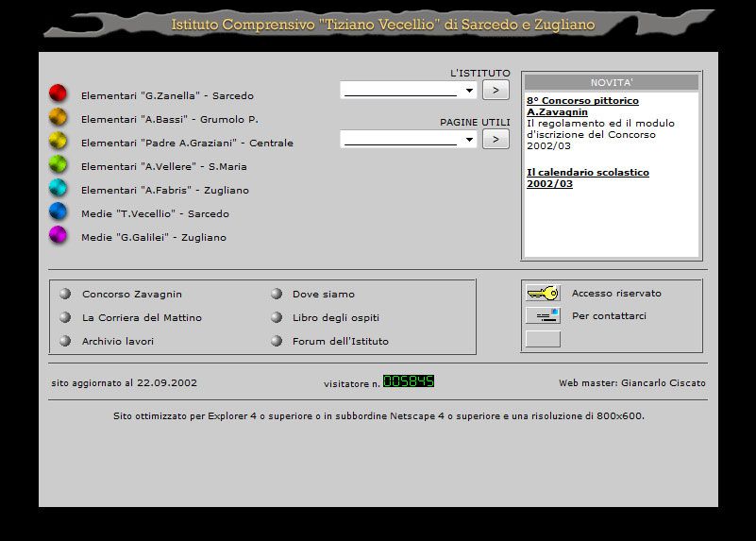Image resolution: width=756 pixels, height=541 pixels.
Task: Click the grey bullet beside Libro degli ospiti
Action: pyautogui.click(x=277, y=317)
